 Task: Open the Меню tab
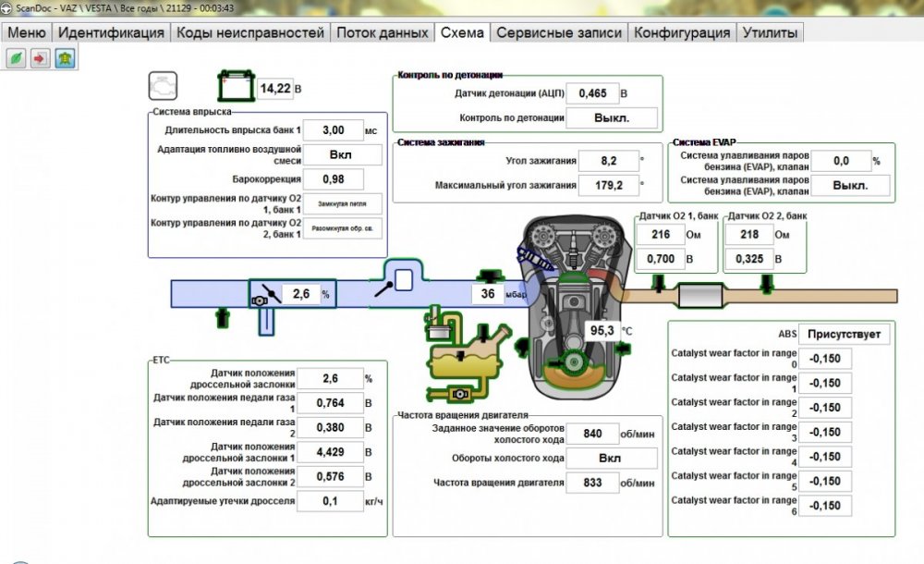pos(27,32)
